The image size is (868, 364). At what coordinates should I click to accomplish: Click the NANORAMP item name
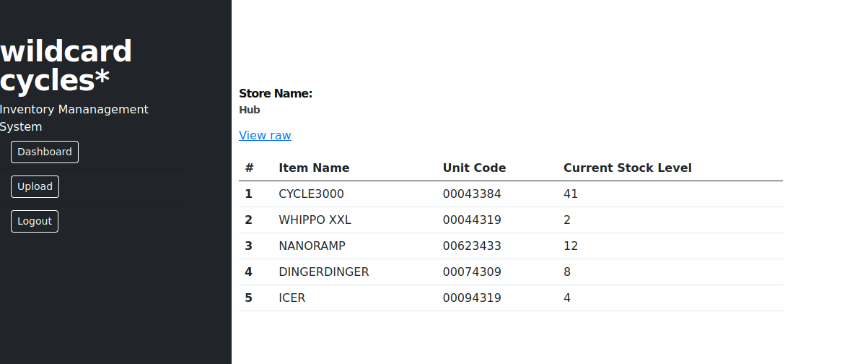tap(312, 246)
